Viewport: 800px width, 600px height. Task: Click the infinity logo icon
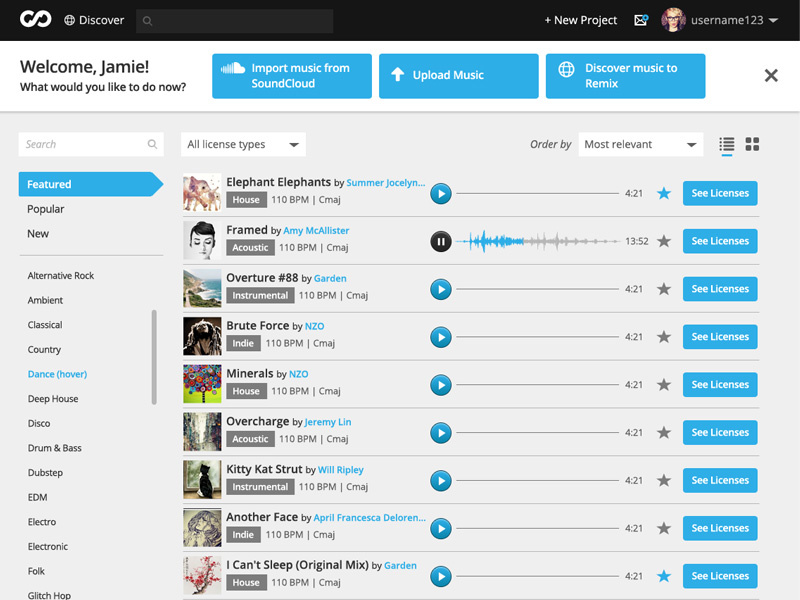click(x=34, y=19)
